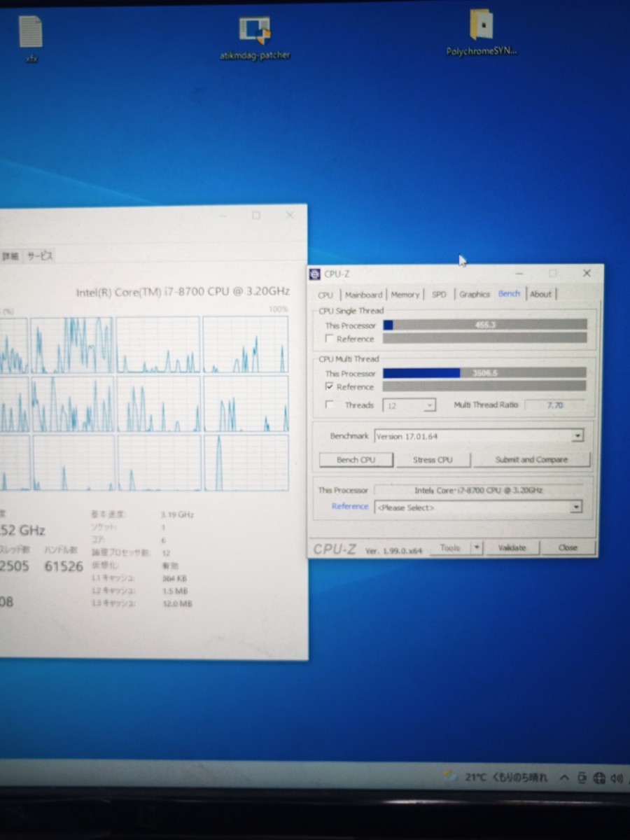
Task: Click the Reference link label in CPU-Z
Action: coord(350,507)
